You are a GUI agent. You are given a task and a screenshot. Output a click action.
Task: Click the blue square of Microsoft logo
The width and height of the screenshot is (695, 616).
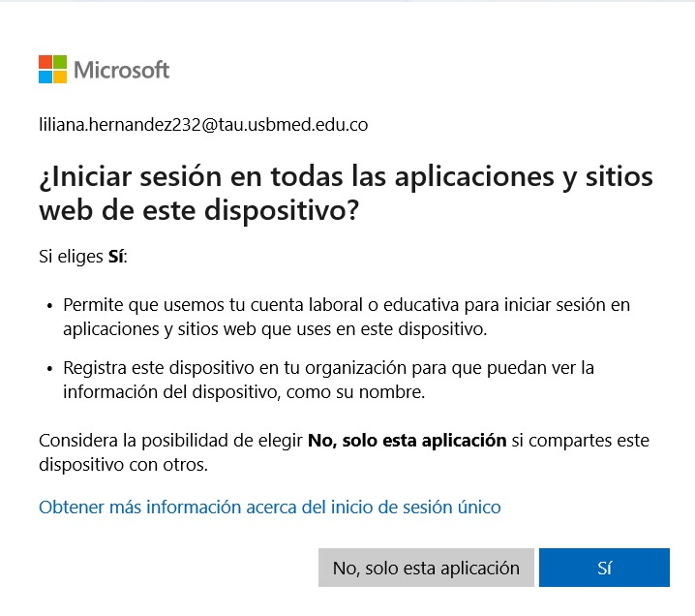(45, 77)
